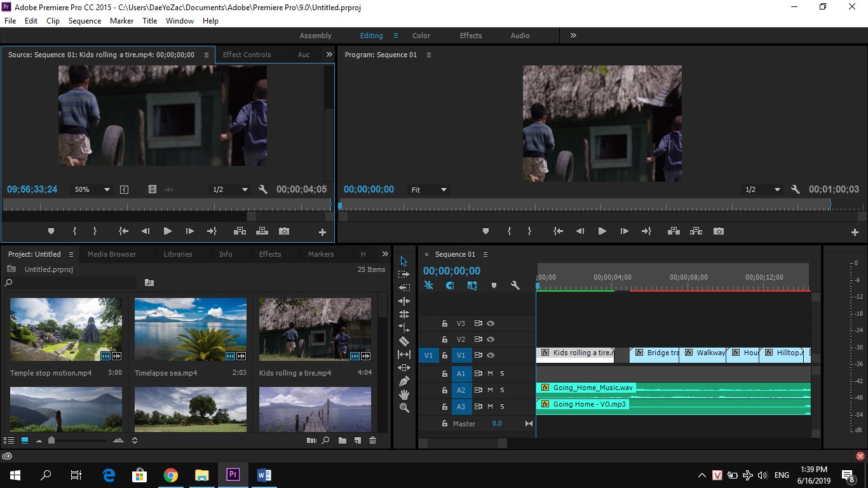868x488 pixels.
Task: Select the Pen tool in tools panel
Action: (404, 381)
